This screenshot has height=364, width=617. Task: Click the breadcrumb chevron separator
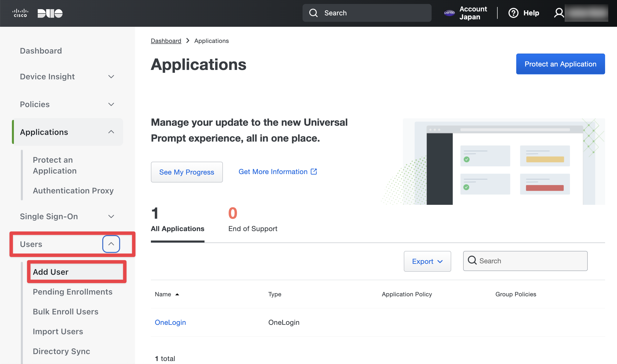point(188,41)
